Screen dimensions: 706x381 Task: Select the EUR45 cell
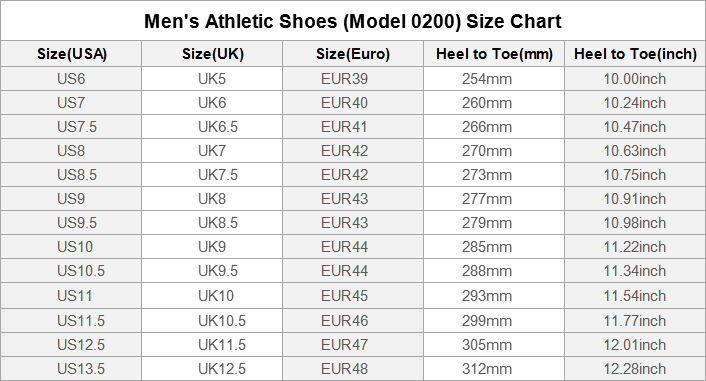(353, 296)
